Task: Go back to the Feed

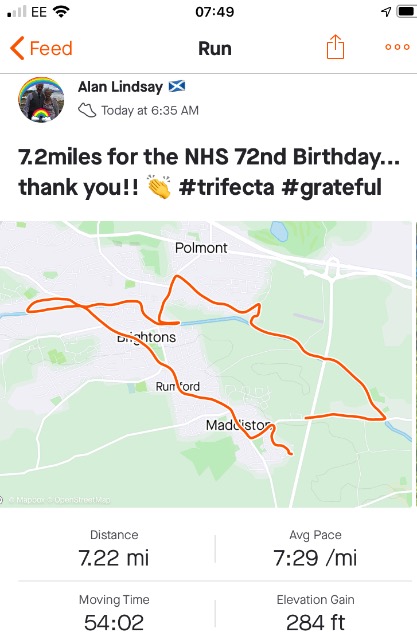Action: 41,48
